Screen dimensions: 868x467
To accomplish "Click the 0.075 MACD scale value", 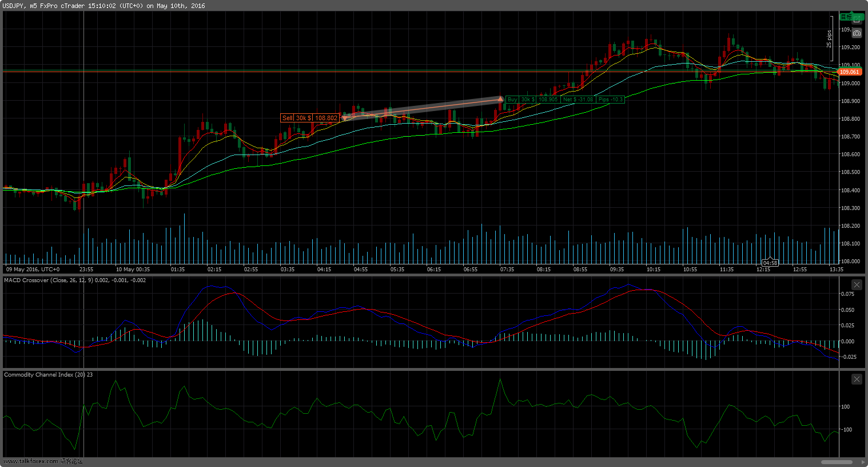I will pyautogui.click(x=848, y=294).
